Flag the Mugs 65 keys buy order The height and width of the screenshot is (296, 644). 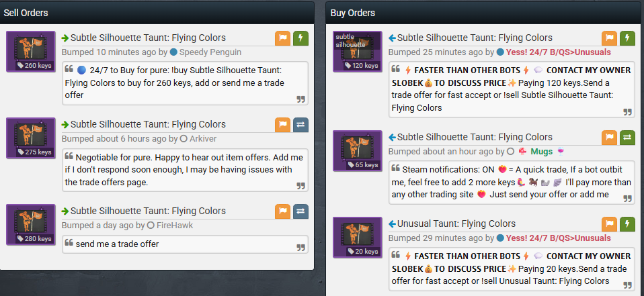point(609,138)
